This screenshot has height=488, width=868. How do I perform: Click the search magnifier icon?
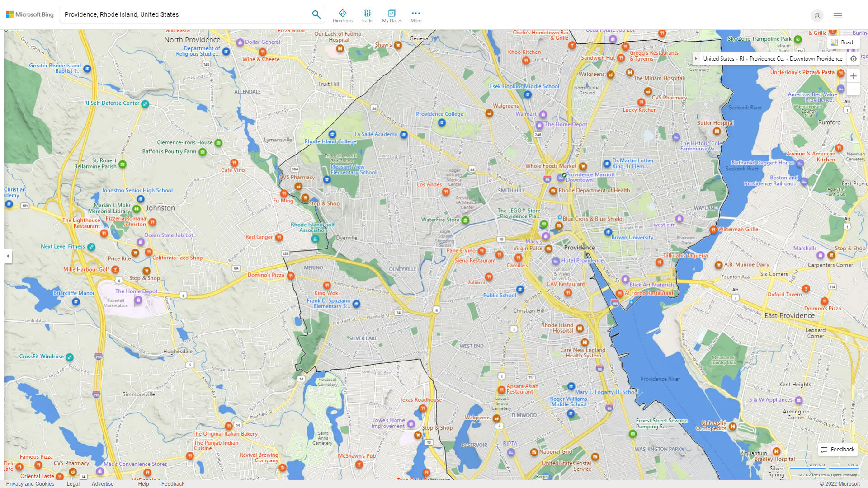(316, 14)
